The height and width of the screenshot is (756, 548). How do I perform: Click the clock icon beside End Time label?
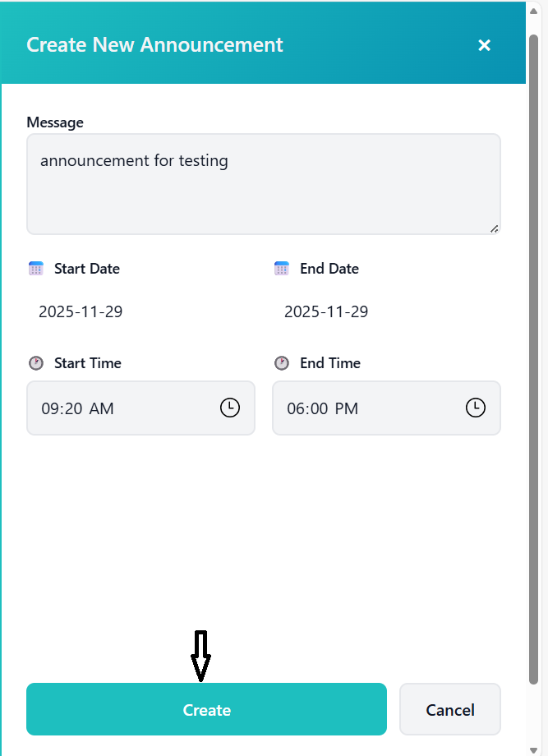(x=282, y=362)
